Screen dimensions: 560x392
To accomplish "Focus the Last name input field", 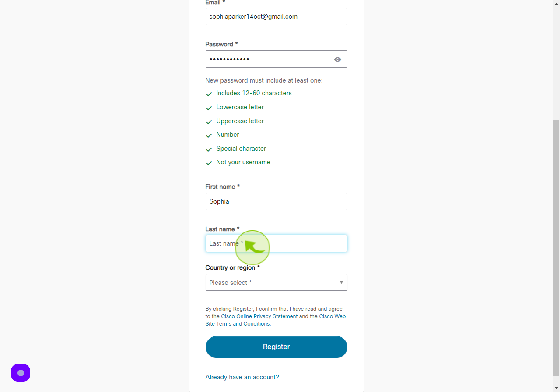I will (276, 243).
